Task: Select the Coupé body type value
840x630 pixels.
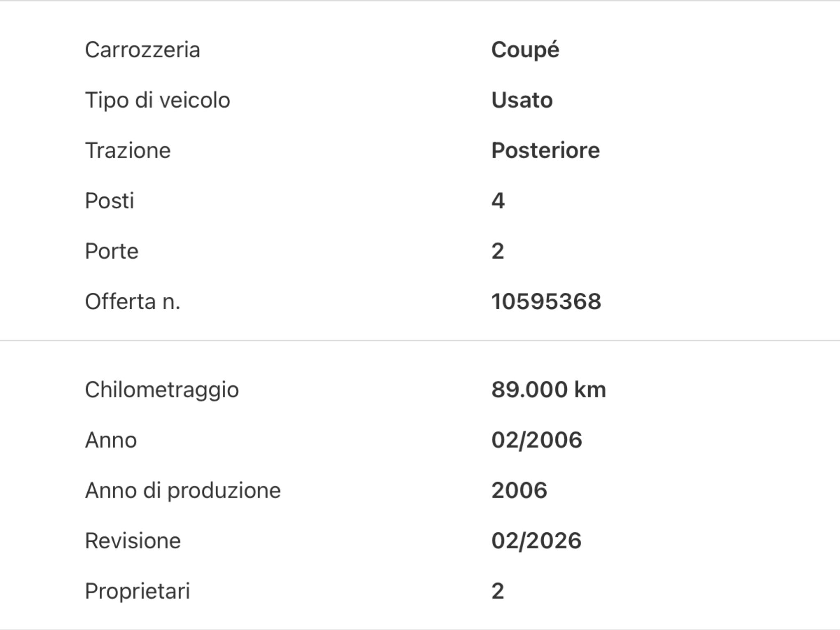Action: click(525, 50)
